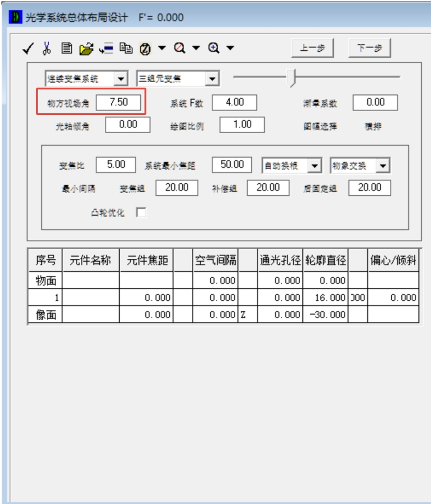Expand the 物象交换 combo box
Image resolution: width=432 pixels, height=504 pixels.
[383, 166]
